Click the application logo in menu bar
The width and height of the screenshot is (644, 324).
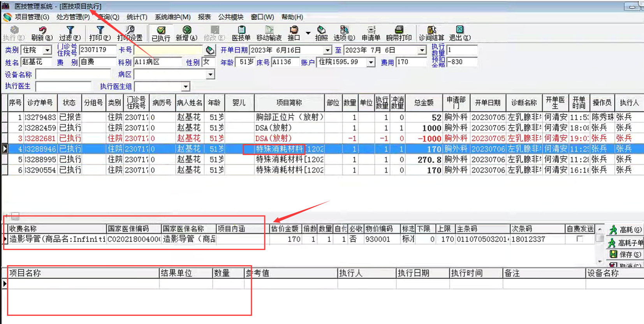pos(7,17)
